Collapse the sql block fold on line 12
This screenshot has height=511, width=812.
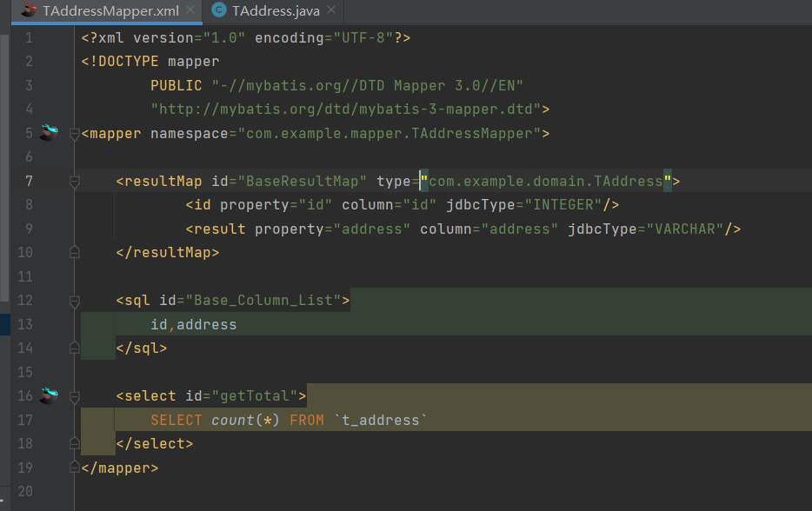click(x=74, y=301)
